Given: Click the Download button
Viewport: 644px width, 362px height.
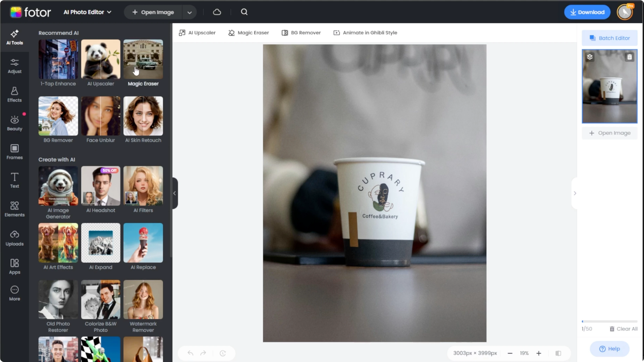Looking at the screenshot, I should pyautogui.click(x=587, y=12).
